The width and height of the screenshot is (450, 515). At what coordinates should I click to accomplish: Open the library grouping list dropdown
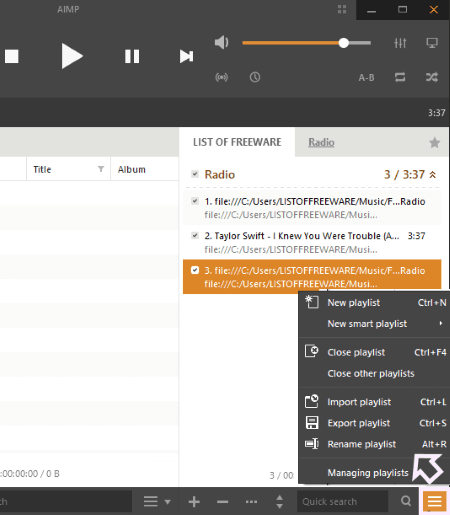(x=157, y=501)
